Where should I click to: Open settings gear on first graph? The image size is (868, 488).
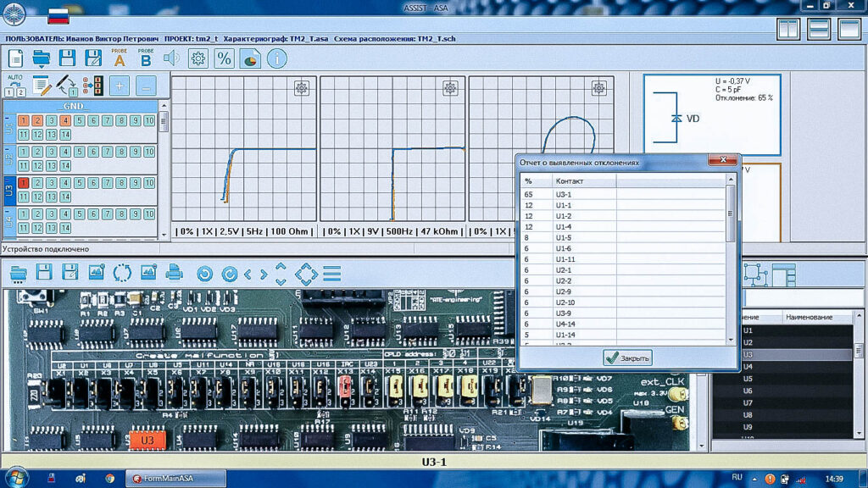point(302,88)
